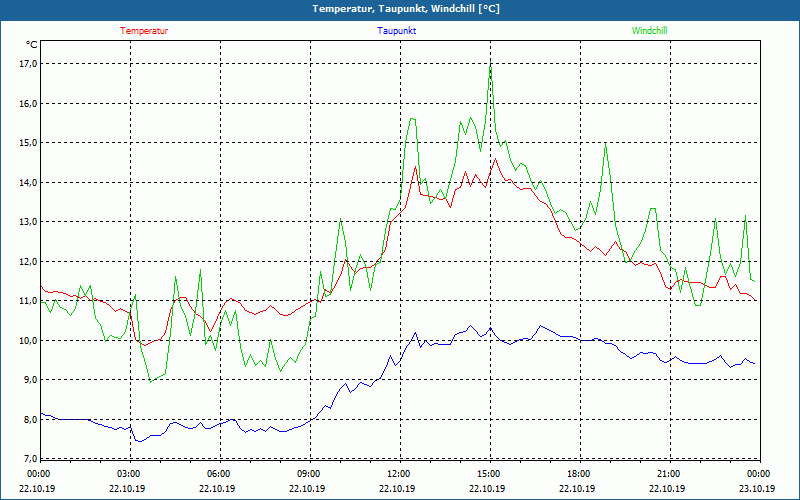
Task: Click the blue Taupunkt legend label
Action: pyautogui.click(x=396, y=31)
